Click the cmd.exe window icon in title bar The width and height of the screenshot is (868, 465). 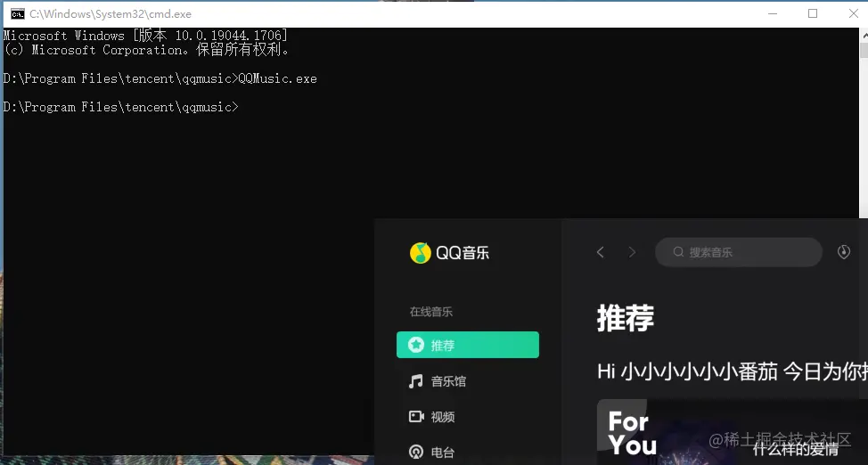pyautogui.click(x=18, y=14)
